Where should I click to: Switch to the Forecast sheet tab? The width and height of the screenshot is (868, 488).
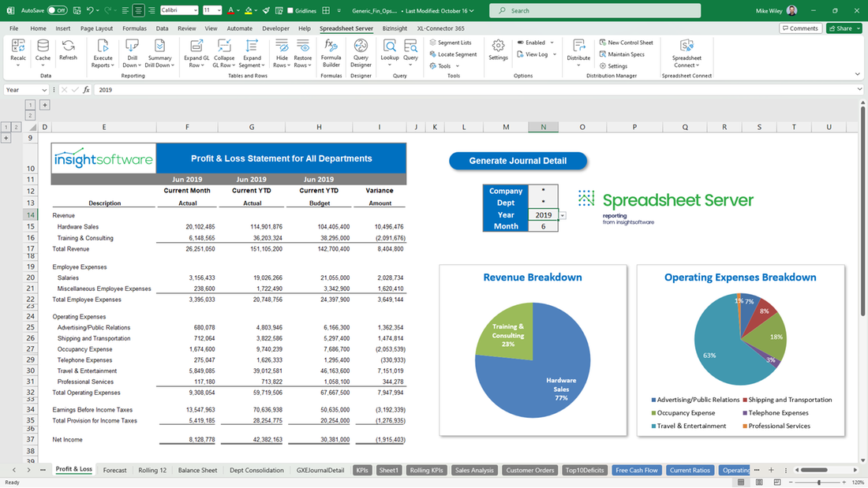pyautogui.click(x=114, y=470)
